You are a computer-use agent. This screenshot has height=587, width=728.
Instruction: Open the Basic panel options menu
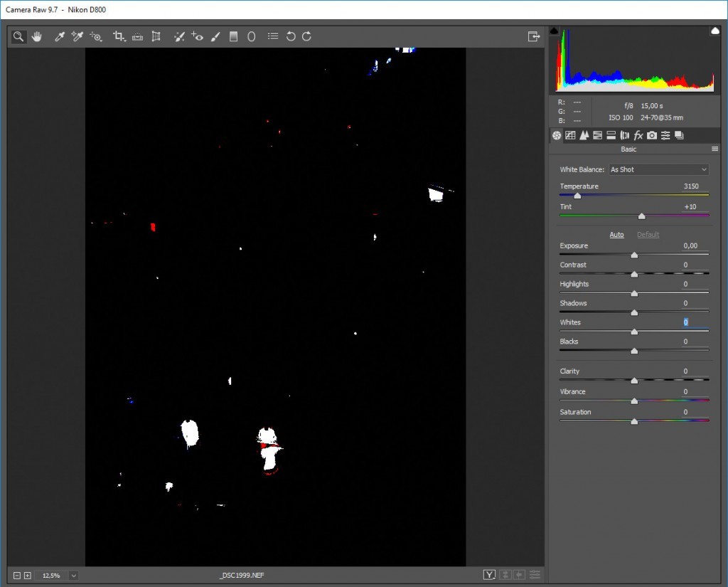click(x=714, y=149)
